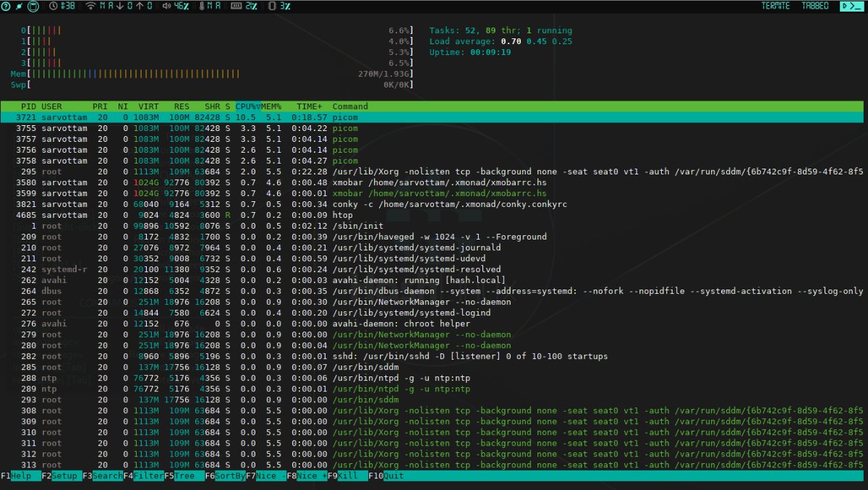
Task: Click the wifi signal icon in the status bar
Action: [90, 6]
